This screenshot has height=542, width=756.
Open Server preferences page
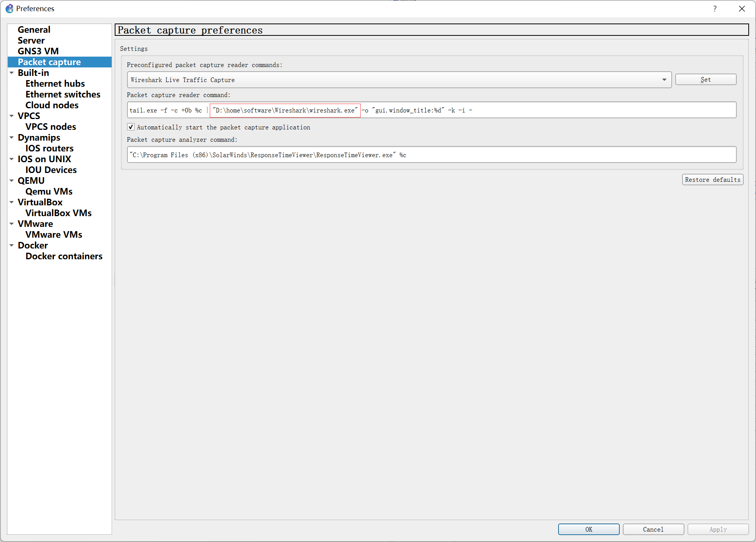pos(31,40)
